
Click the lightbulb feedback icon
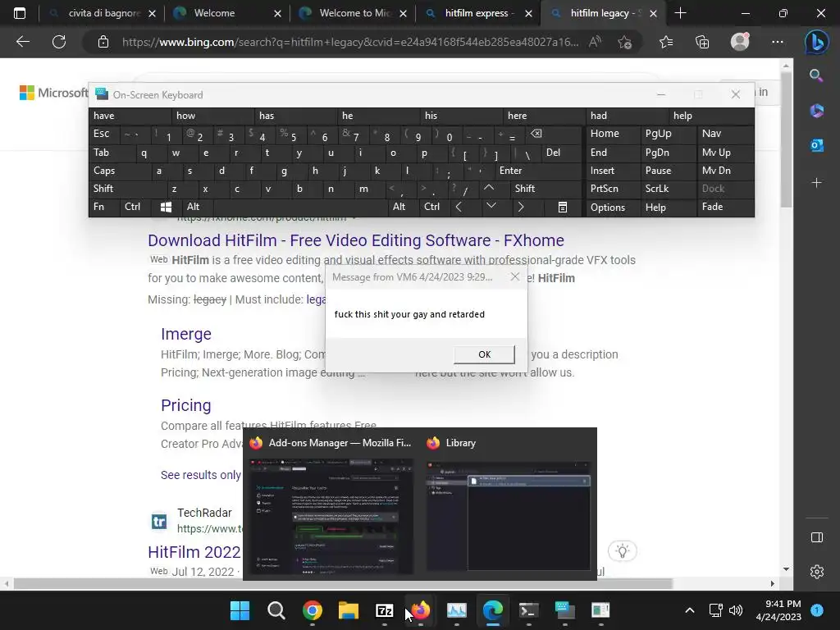coord(622,551)
